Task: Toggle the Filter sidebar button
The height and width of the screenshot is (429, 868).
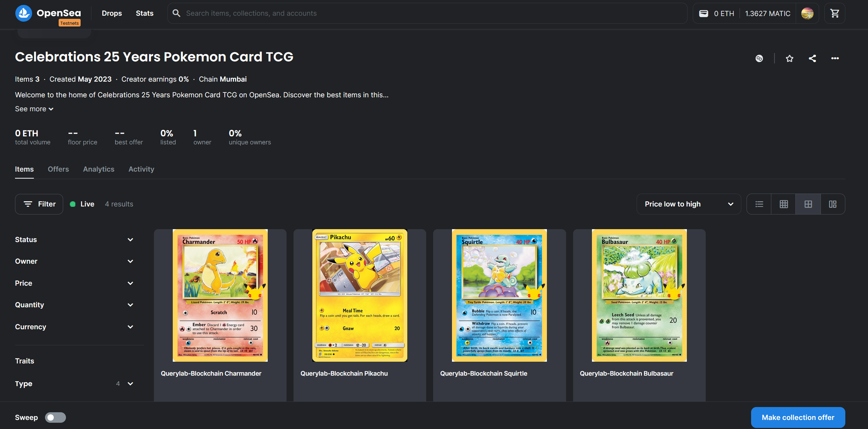Action: [39, 204]
